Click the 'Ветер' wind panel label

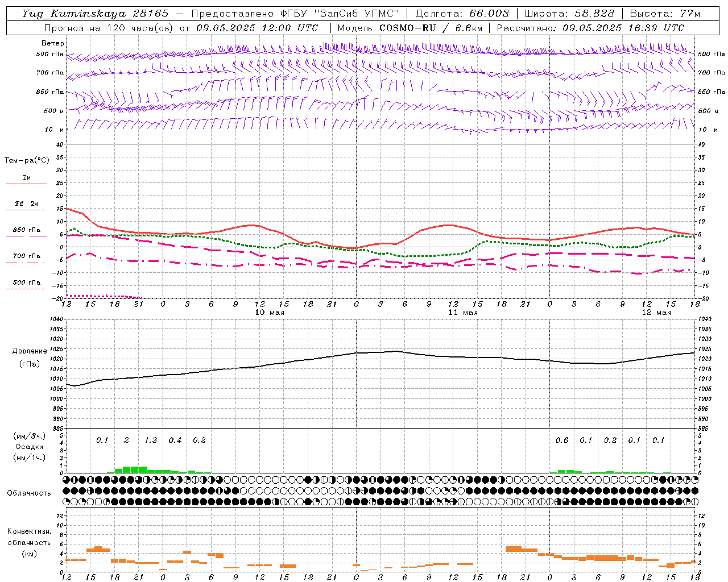coord(53,43)
